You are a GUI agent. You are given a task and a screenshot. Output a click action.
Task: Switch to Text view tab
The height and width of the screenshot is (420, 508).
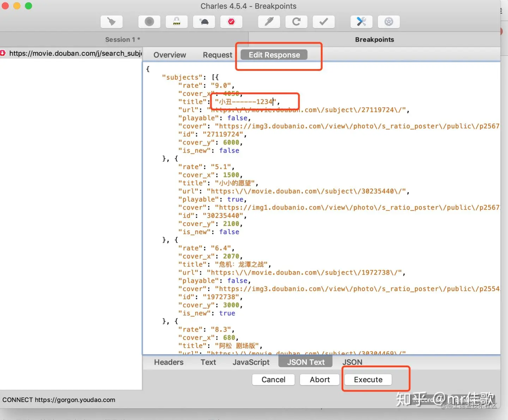click(208, 362)
